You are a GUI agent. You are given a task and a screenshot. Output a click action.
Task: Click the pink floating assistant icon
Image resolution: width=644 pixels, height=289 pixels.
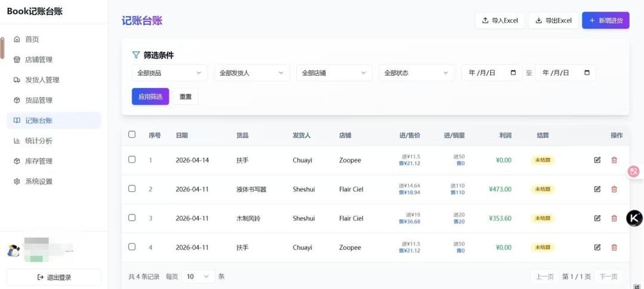[x=634, y=171]
